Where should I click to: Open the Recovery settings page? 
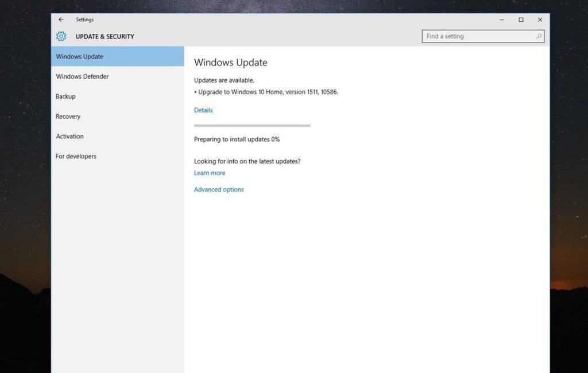click(x=68, y=116)
